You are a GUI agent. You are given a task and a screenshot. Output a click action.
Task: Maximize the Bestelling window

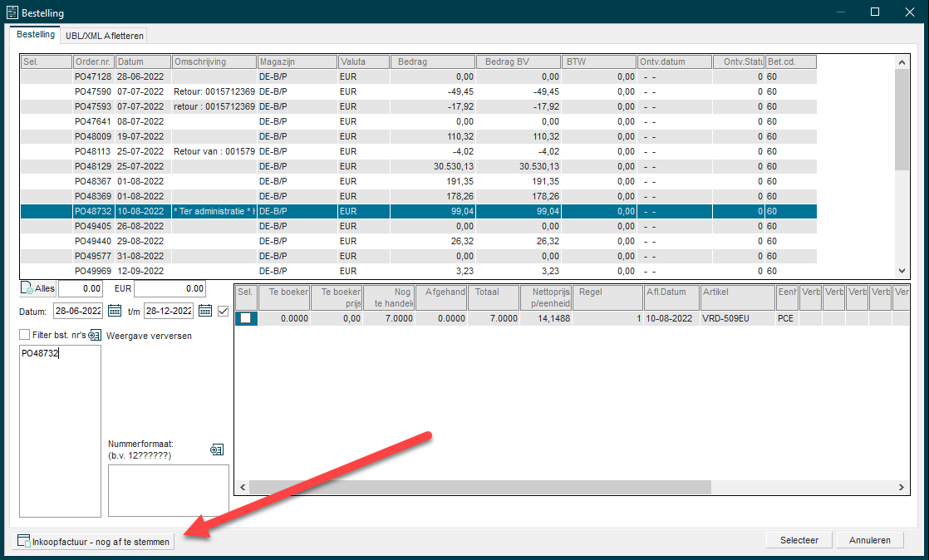[874, 12]
